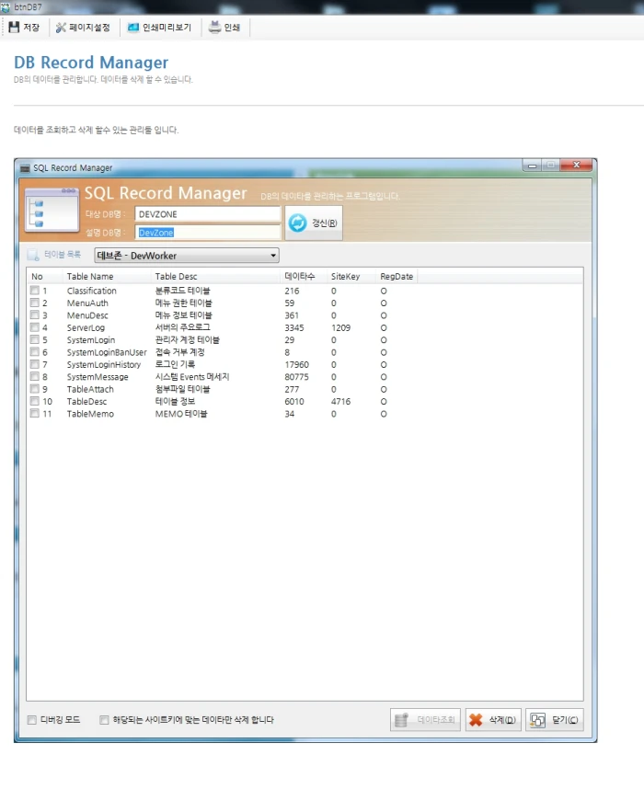Screen dimensions: 644x812
Task: Sort by the RegDate column header
Action: click(x=397, y=277)
